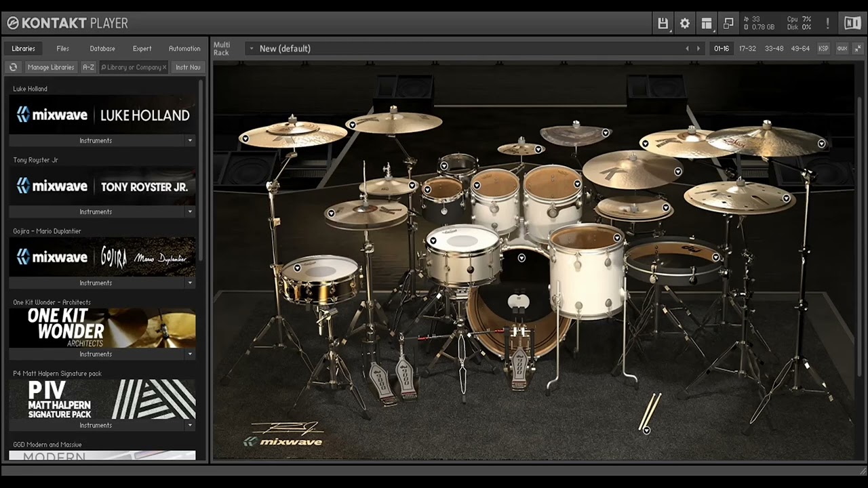Select rack page 17-32
The width and height of the screenshot is (868, 488).
(x=747, y=48)
